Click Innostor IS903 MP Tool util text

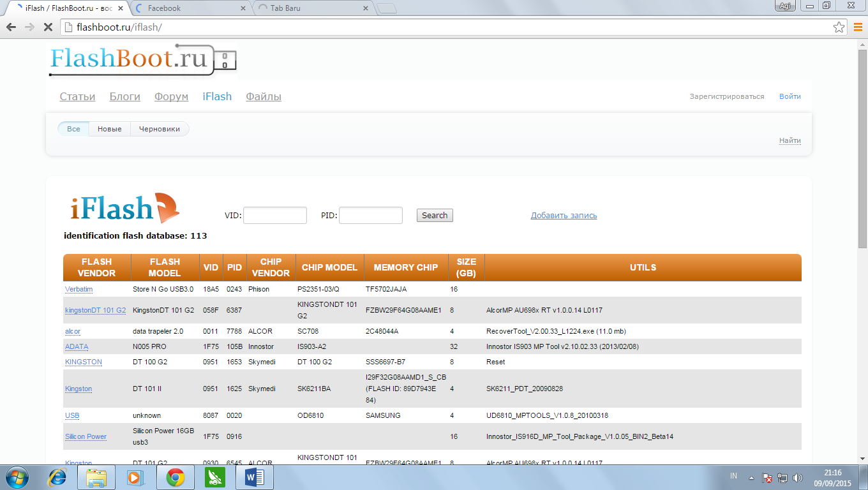click(562, 346)
